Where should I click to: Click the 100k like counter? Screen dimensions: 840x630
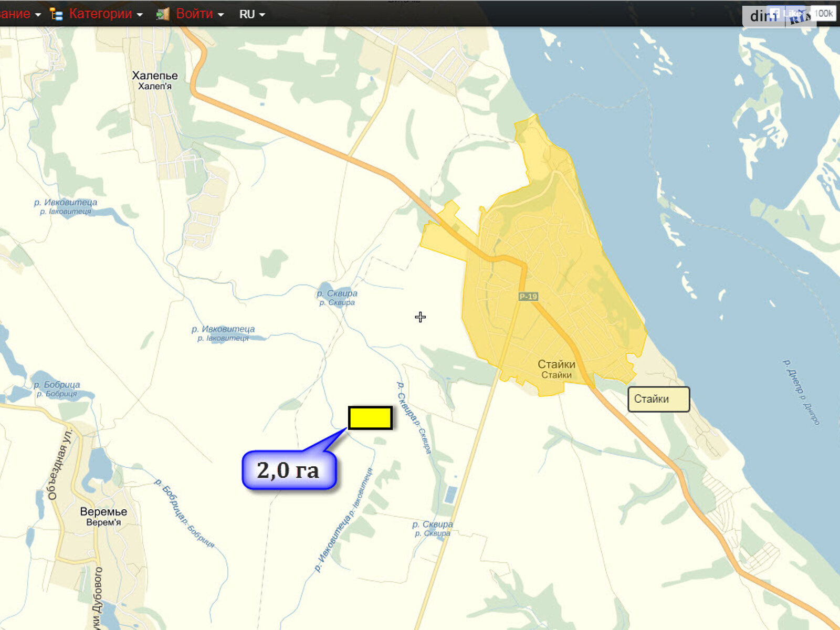pos(823,13)
